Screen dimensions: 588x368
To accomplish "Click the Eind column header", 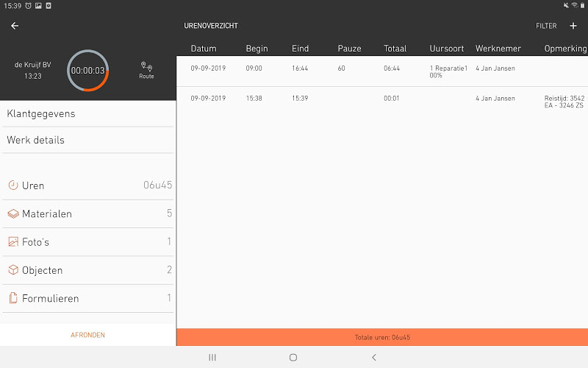I will tap(300, 49).
